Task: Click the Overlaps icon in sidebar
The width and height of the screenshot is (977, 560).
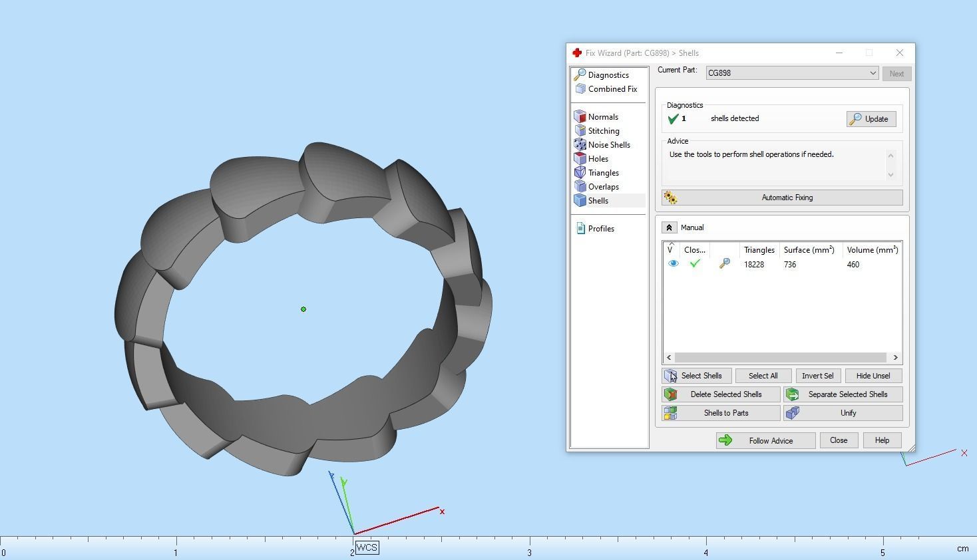Action: 580,187
